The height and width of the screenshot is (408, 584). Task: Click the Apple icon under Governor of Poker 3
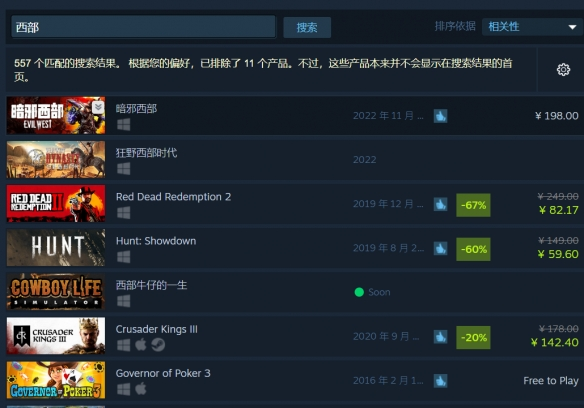coord(140,389)
